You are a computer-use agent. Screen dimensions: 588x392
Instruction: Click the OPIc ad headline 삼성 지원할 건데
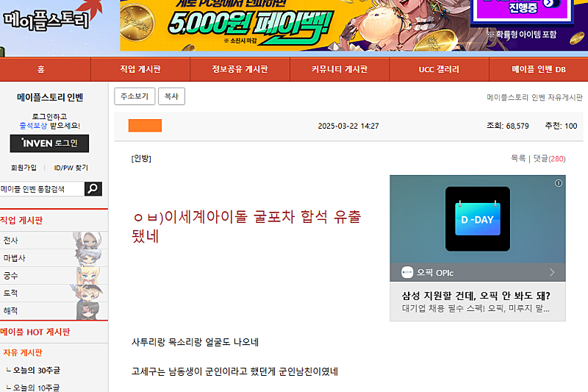pos(476,296)
